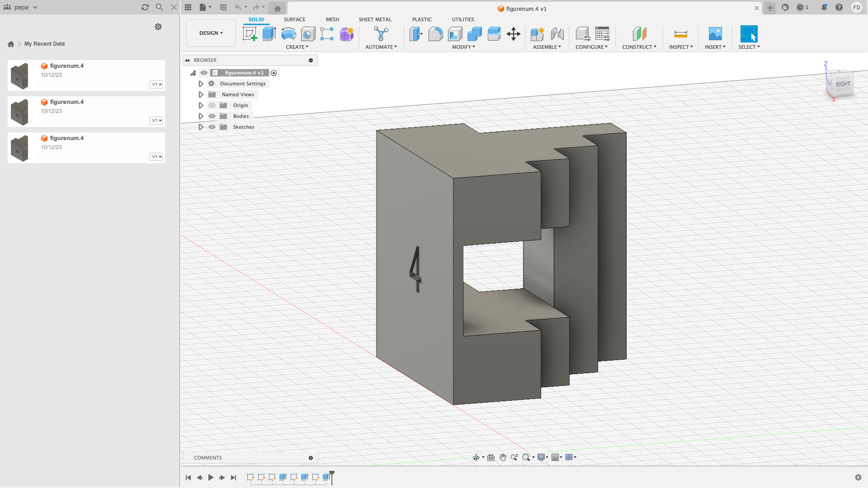Switch to the UTILITIES tab
Image resolution: width=868 pixels, height=488 pixels.
(x=463, y=19)
